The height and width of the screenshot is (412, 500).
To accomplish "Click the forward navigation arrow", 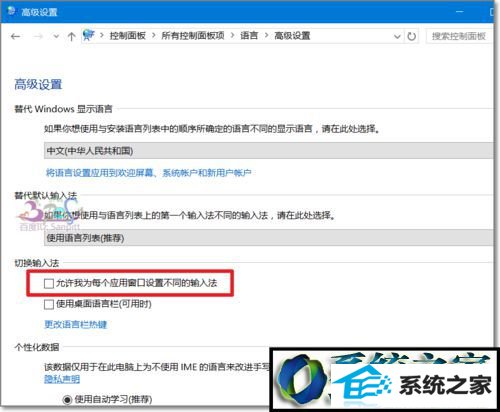I will pyautogui.click(x=38, y=36).
